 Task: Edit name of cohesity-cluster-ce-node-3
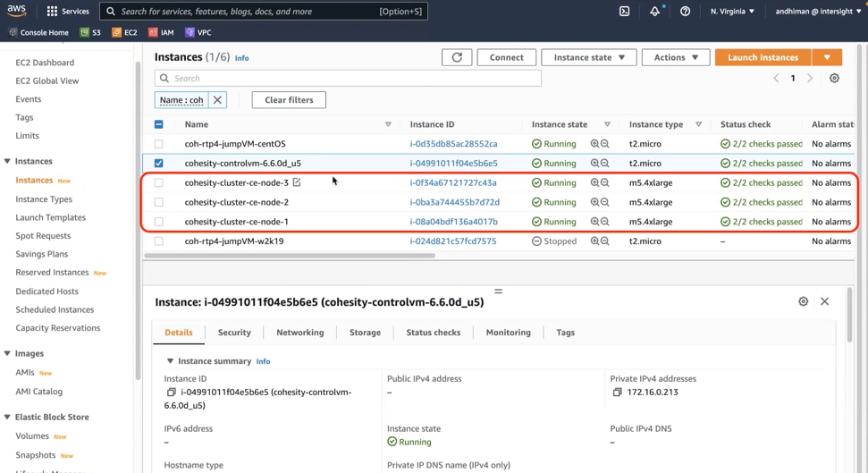point(297,182)
